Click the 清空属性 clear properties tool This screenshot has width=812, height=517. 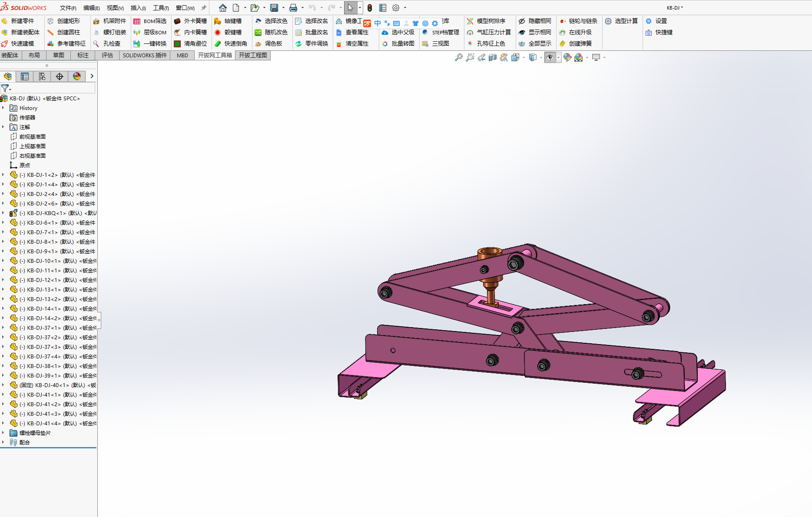pyautogui.click(x=352, y=43)
